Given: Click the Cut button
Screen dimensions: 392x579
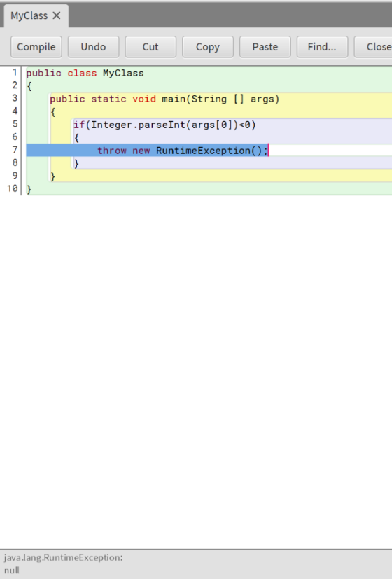Looking at the screenshot, I should 150,47.
